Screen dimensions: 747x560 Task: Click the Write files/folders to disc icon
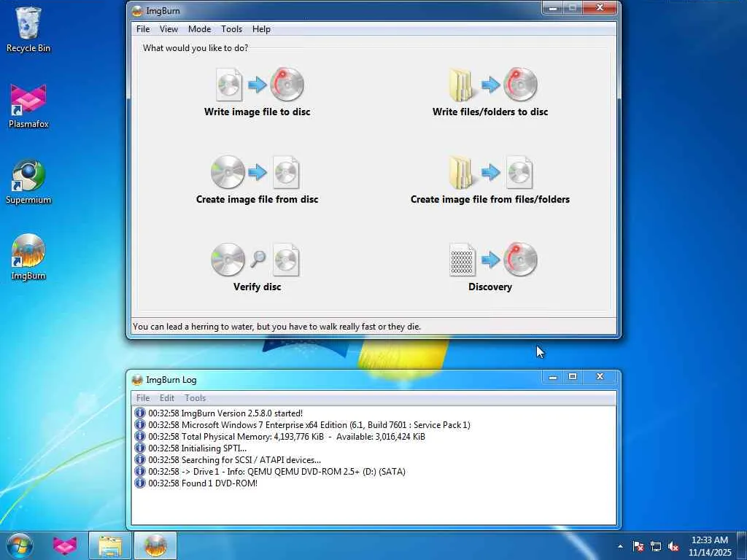tap(493, 85)
